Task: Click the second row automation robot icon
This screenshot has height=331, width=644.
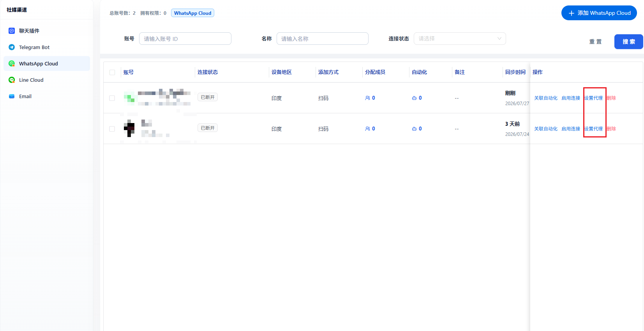Action: [414, 129]
